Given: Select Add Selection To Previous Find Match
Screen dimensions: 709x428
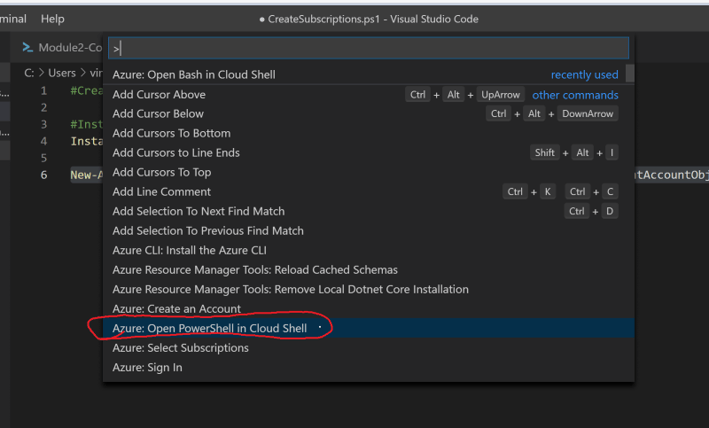Looking at the screenshot, I should click(207, 231).
